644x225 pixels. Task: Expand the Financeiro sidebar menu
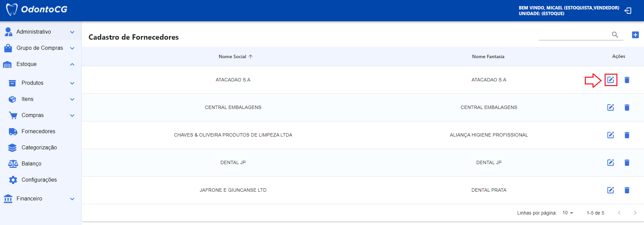point(40,199)
